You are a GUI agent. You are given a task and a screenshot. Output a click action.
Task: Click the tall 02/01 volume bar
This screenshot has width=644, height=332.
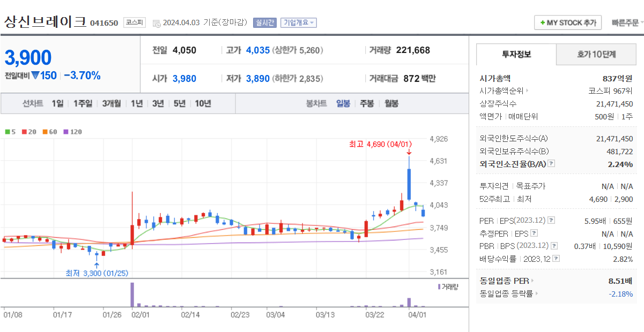click(132, 295)
